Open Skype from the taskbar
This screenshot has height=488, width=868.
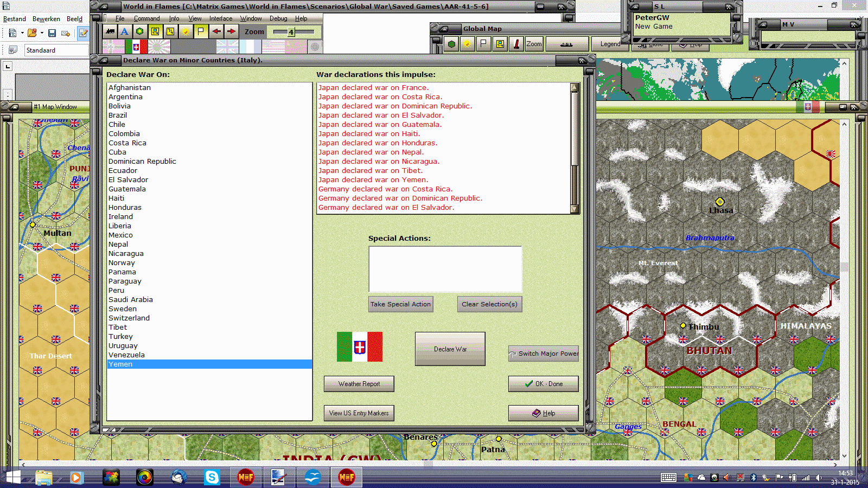[x=212, y=477]
